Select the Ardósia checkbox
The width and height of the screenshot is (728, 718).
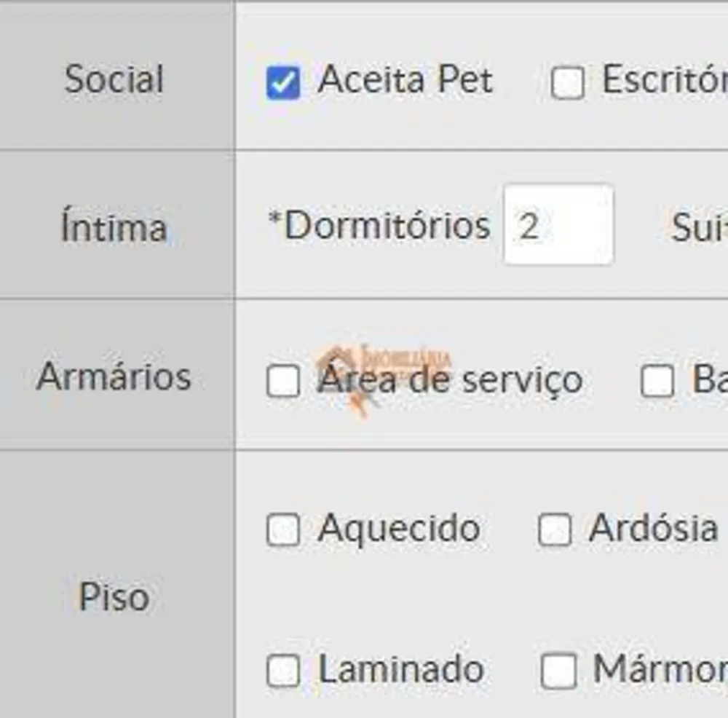(554, 529)
